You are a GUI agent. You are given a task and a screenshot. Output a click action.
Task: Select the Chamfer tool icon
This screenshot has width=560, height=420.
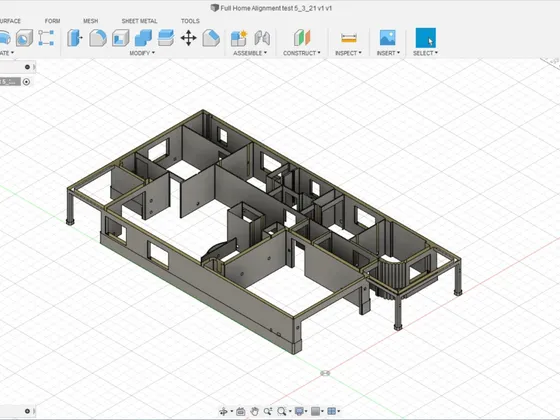(x=211, y=38)
